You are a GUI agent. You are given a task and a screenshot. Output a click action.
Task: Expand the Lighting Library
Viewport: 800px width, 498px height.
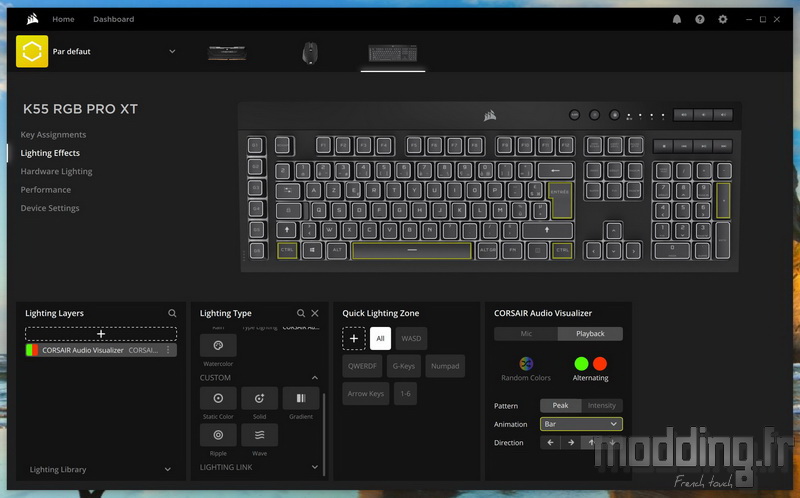tap(167, 469)
